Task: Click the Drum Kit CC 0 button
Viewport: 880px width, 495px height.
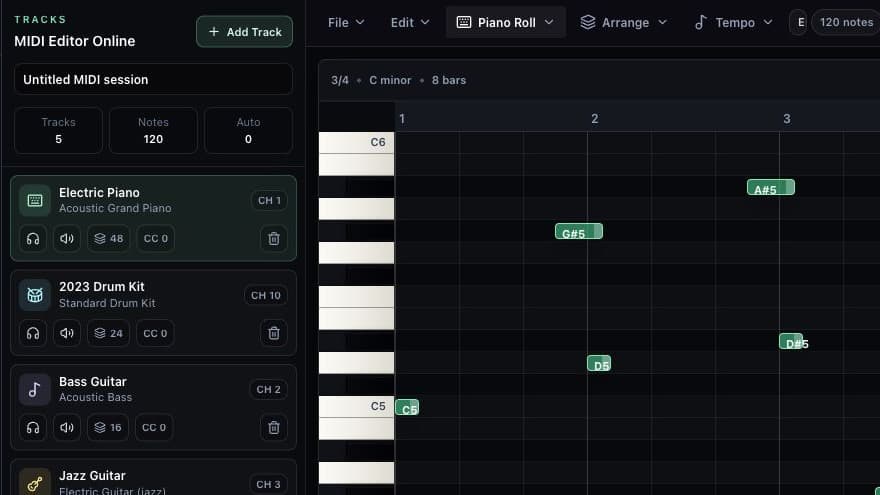Action: [155, 333]
